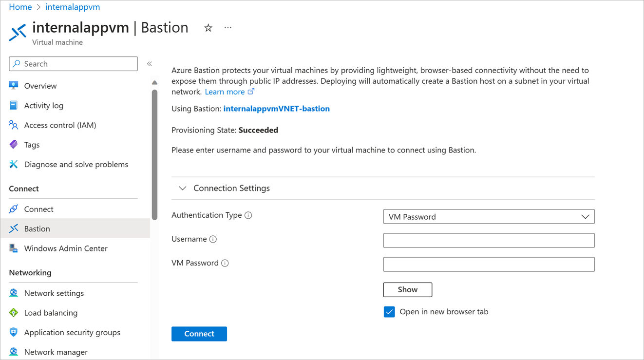
Task: Click the sidebar scrollbar thumb
Action: click(154, 155)
